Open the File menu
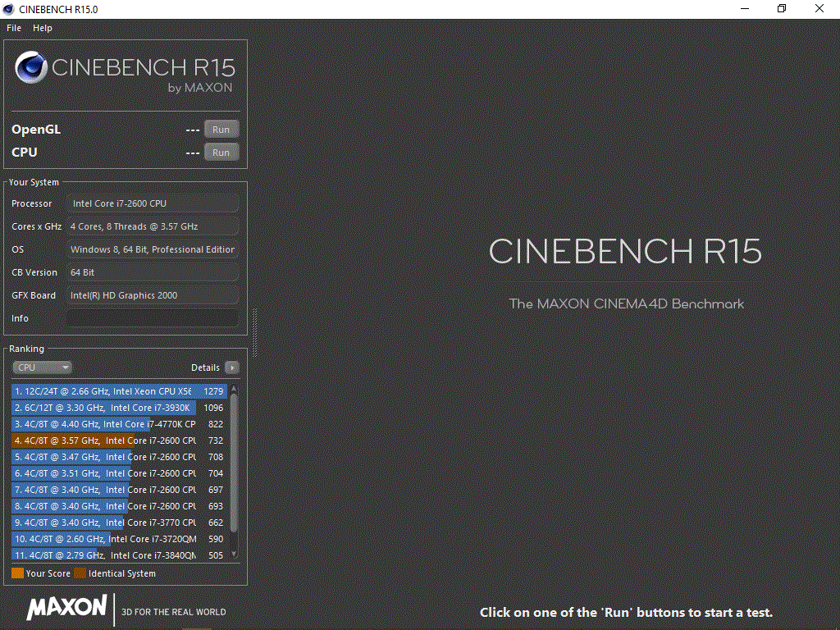840x630 pixels. (14, 28)
